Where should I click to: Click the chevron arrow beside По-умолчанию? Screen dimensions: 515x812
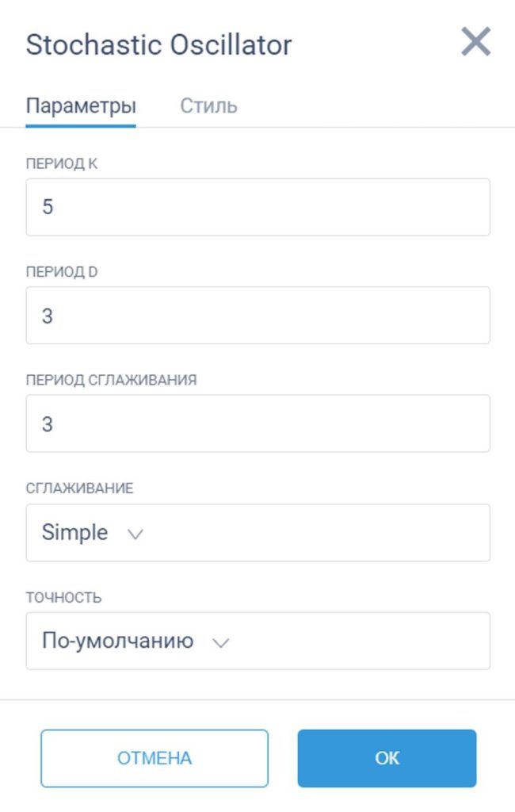(221, 643)
